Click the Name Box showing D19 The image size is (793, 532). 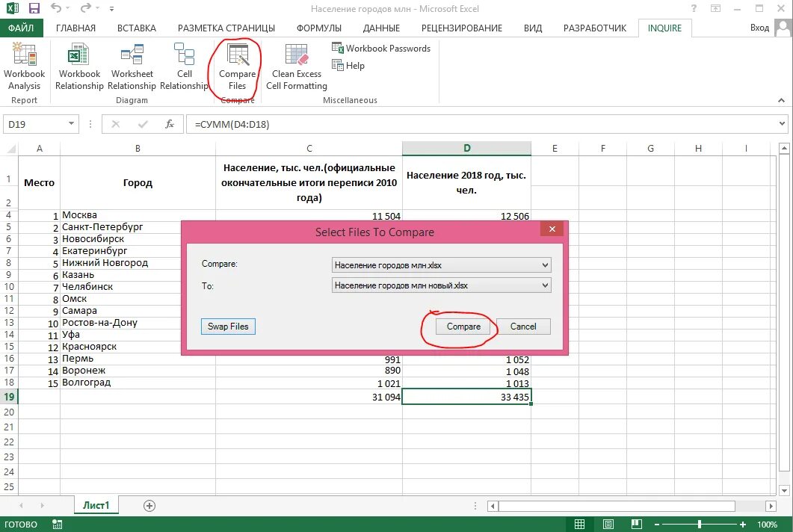click(34, 124)
